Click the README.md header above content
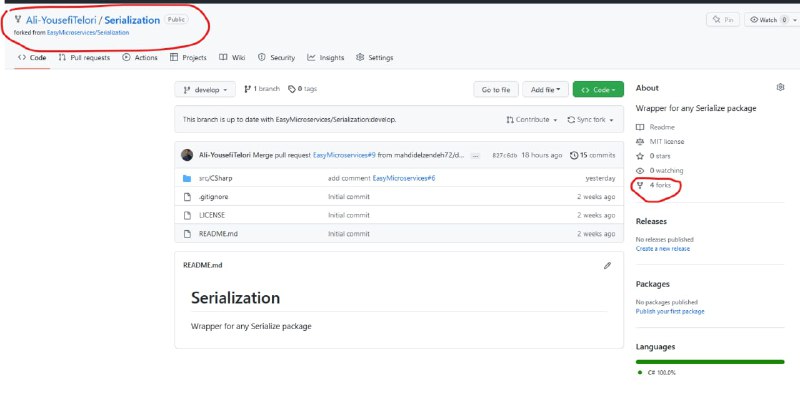800x399 pixels. [203, 265]
